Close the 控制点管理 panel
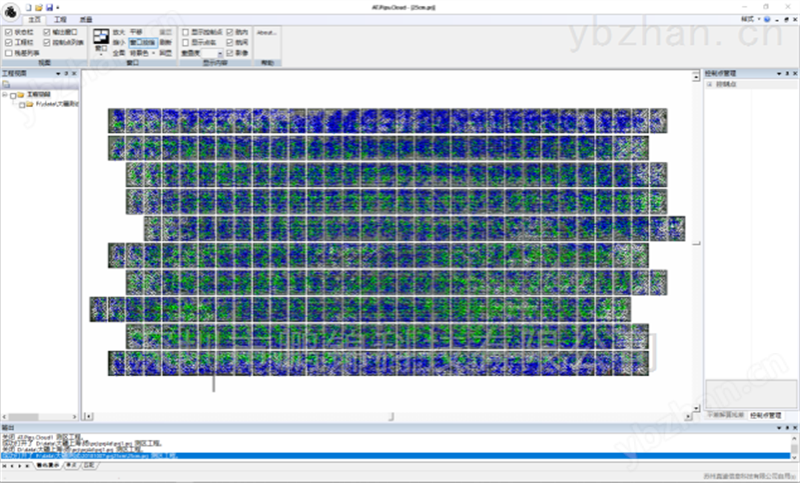Viewport: 800px width, 483px height. click(795, 73)
